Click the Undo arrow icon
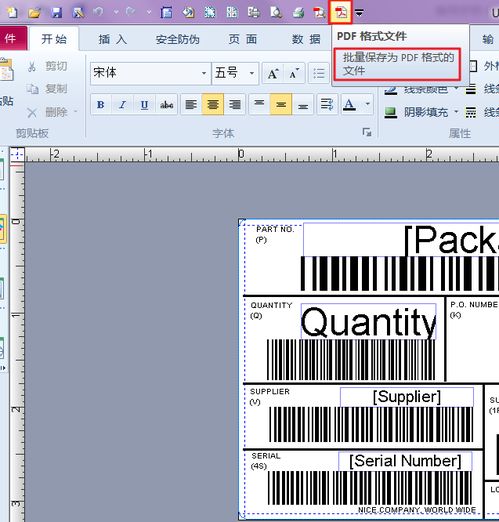499x522 pixels. click(98, 12)
